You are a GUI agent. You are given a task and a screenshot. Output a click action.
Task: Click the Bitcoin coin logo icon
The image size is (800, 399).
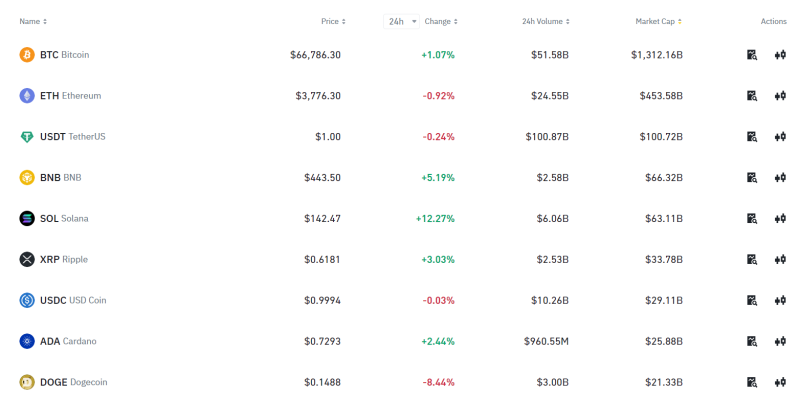pos(27,55)
